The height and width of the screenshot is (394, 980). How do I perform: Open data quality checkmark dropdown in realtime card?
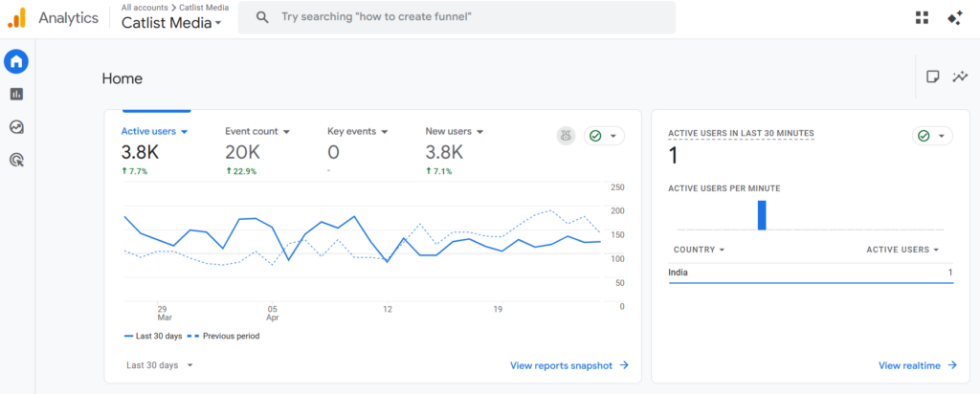[x=932, y=136]
